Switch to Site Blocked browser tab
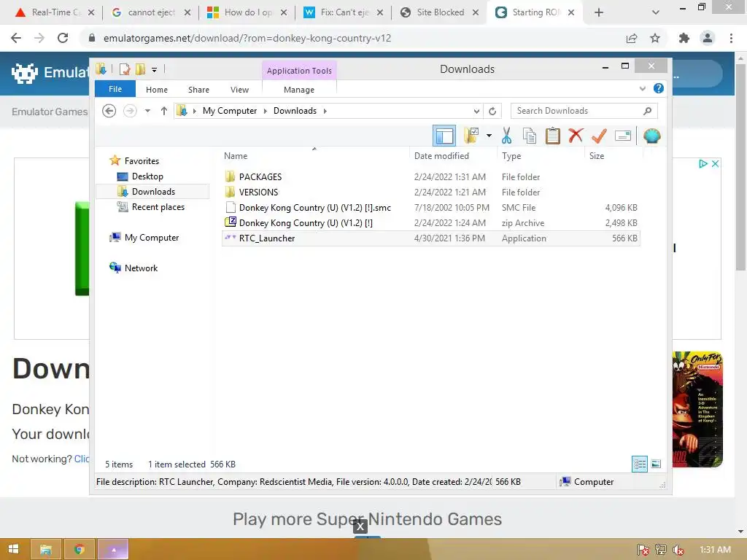Screen dimensions: 747x560 440,12
